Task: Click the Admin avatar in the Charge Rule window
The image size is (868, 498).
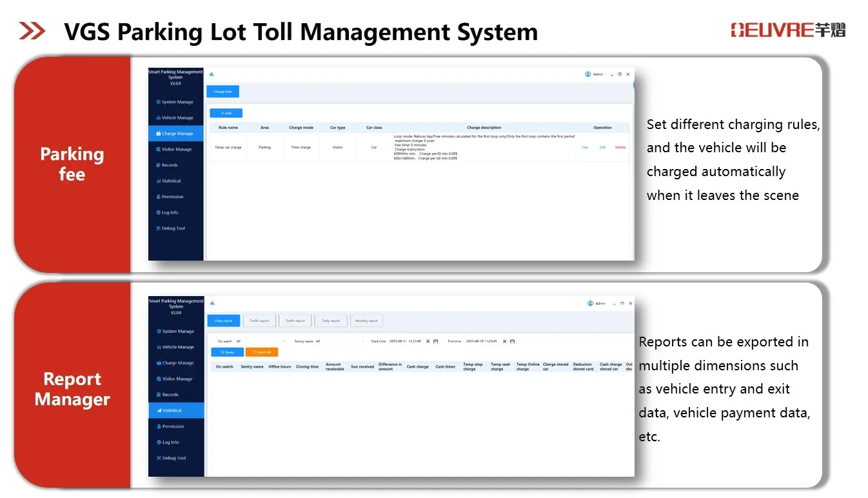Action: point(588,74)
